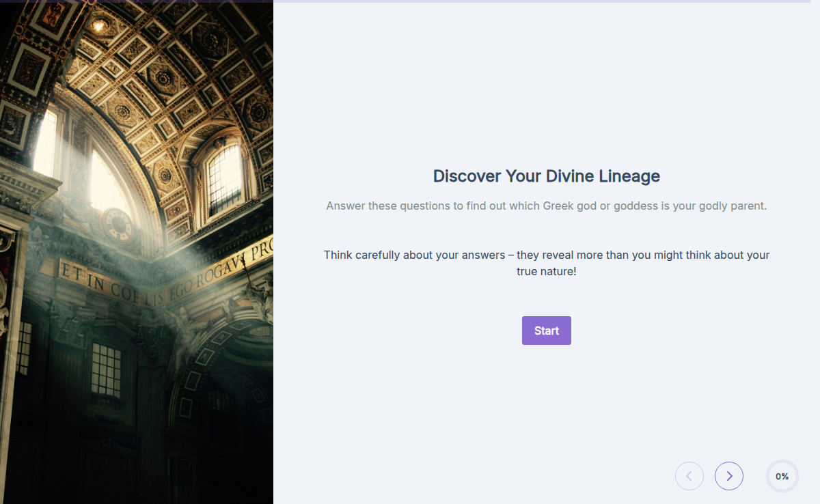The image size is (820, 504).
Task: Click the 'Answer these questions' subtitle text
Action: pyautogui.click(x=546, y=206)
